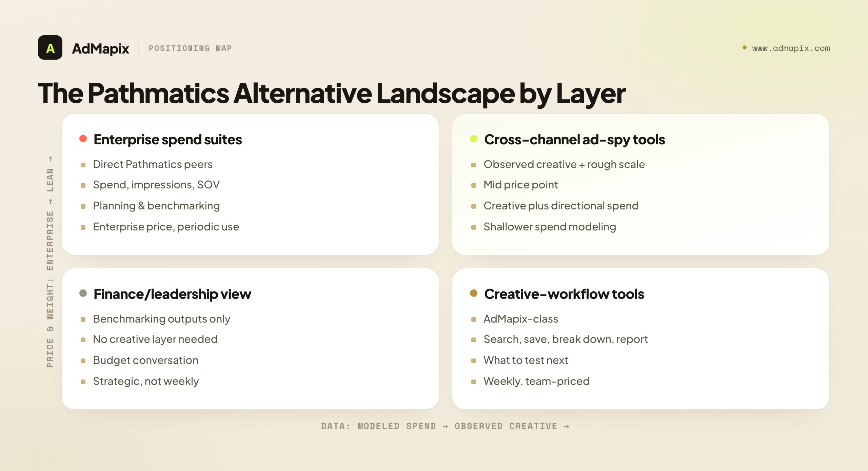Click the PRICE & WEIGHT vertical axis label
The height and width of the screenshot is (471, 868).
pos(50,262)
